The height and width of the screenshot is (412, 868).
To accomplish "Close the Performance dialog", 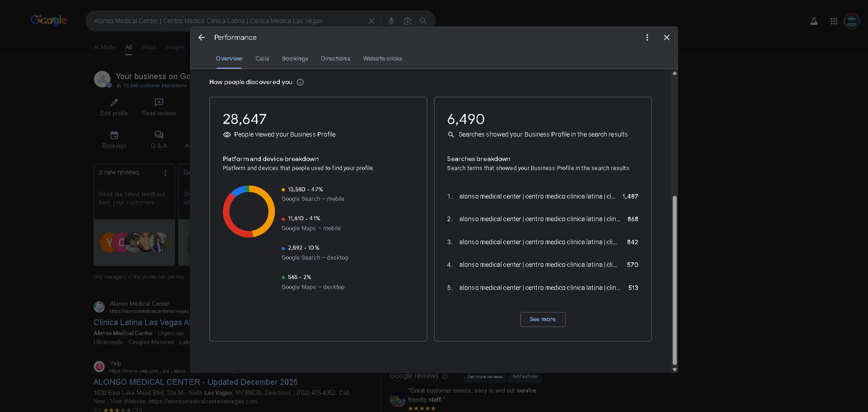I will coord(666,38).
